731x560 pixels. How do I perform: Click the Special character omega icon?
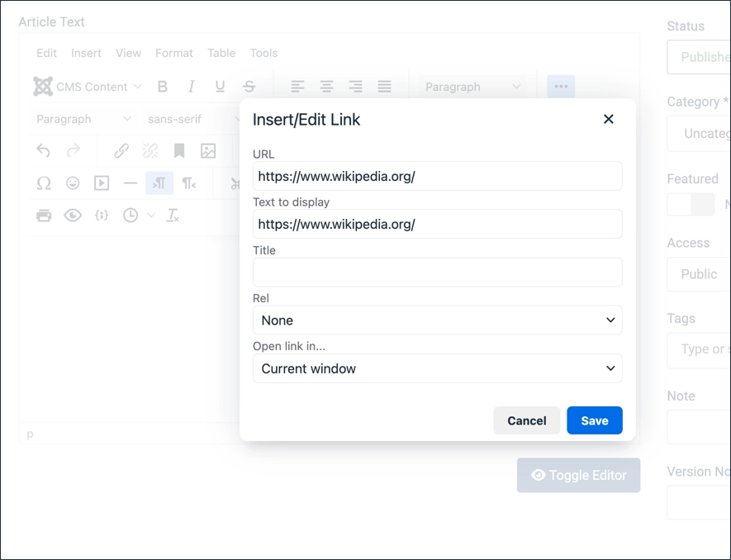pyautogui.click(x=44, y=183)
